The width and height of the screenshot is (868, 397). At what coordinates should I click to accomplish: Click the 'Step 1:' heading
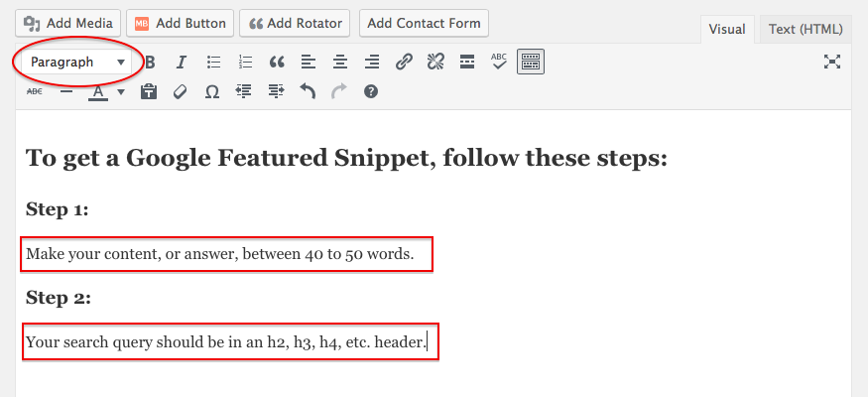pos(57,209)
